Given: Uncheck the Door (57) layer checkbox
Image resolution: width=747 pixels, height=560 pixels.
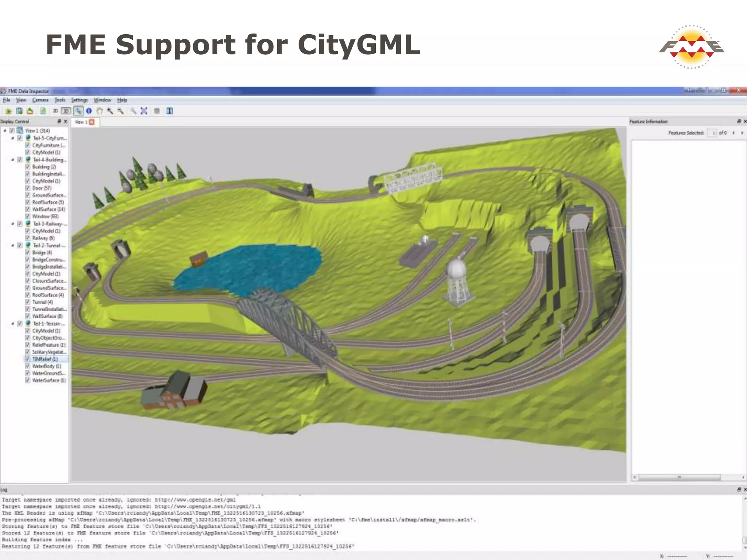Looking at the screenshot, I should point(27,188).
